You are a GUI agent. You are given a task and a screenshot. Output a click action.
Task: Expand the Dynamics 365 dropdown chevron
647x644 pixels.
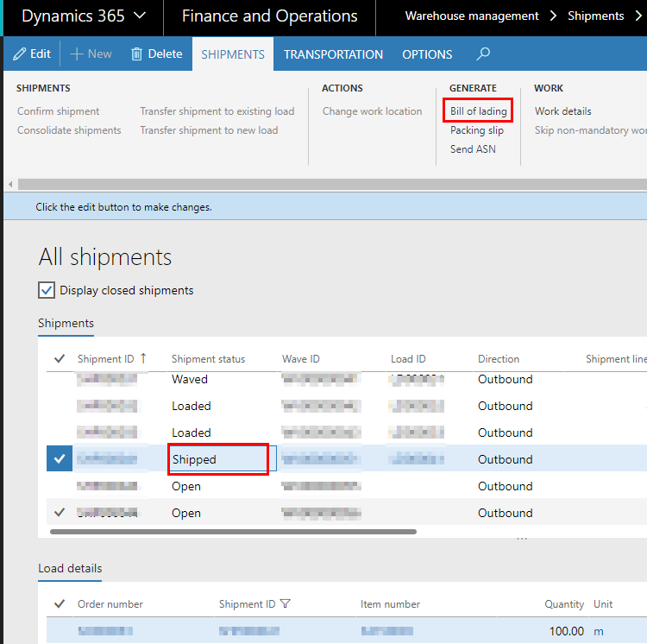tap(141, 16)
